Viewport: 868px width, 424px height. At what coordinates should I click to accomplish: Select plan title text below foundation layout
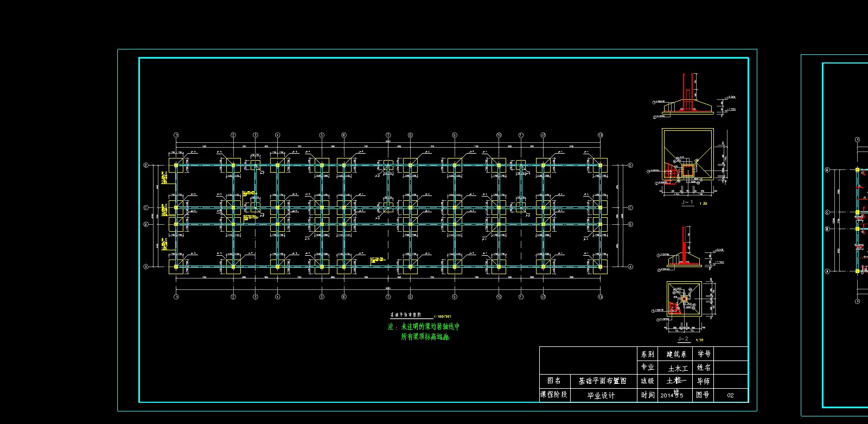[406, 315]
